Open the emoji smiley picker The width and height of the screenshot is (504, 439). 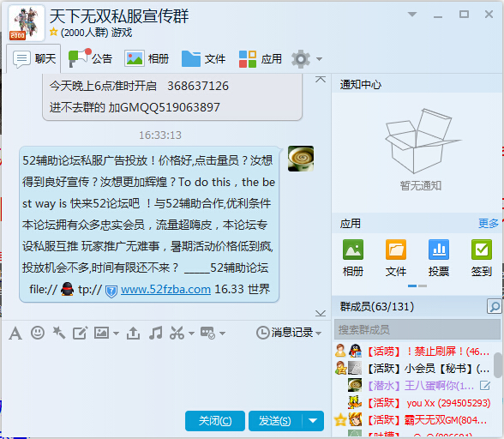tap(38, 333)
